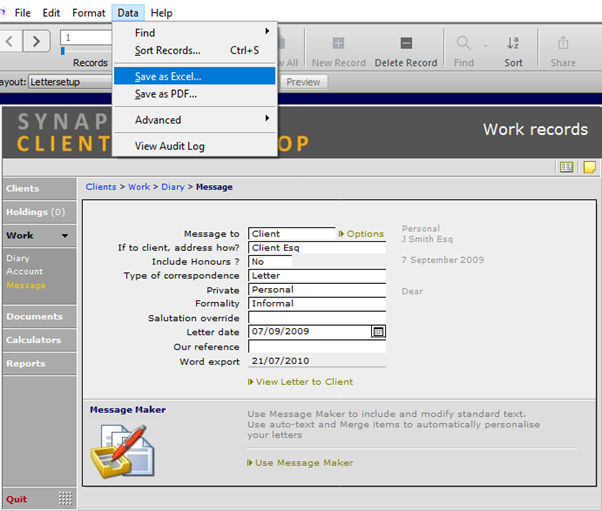Click the Salutation override input field
602x511 pixels.
(317, 318)
